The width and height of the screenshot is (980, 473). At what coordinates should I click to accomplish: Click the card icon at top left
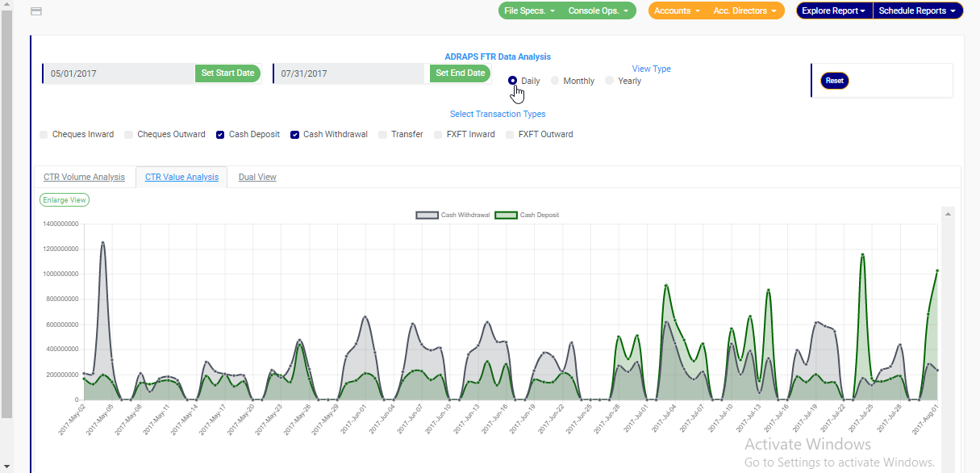tap(36, 11)
